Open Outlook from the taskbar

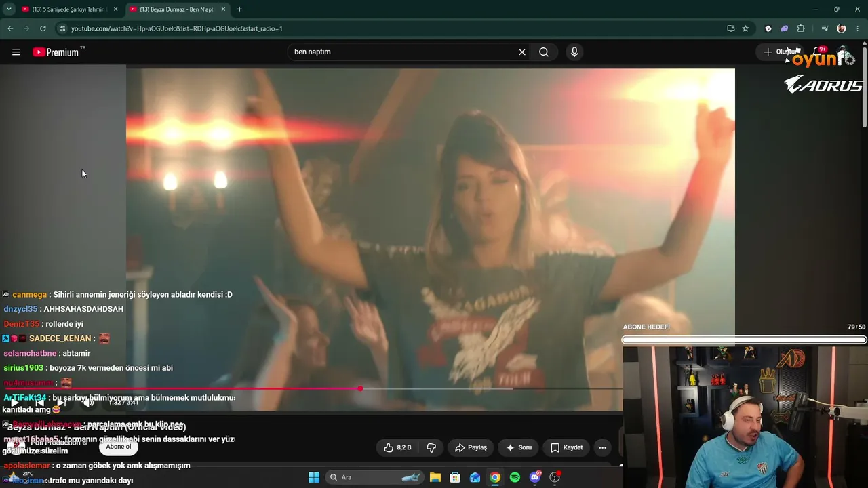(x=475, y=477)
